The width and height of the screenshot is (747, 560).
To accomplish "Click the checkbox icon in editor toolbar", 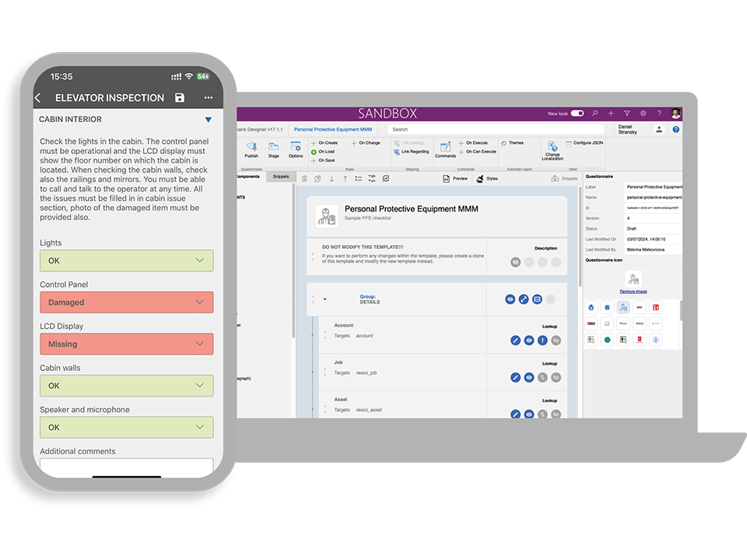I will click(386, 179).
